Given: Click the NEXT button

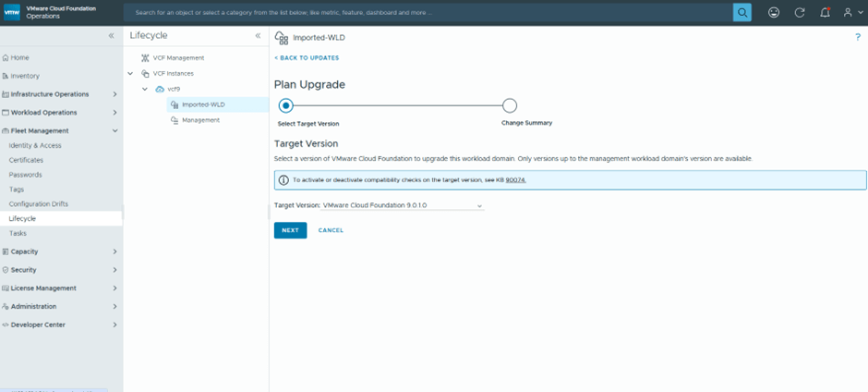Looking at the screenshot, I should tap(290, 230).
